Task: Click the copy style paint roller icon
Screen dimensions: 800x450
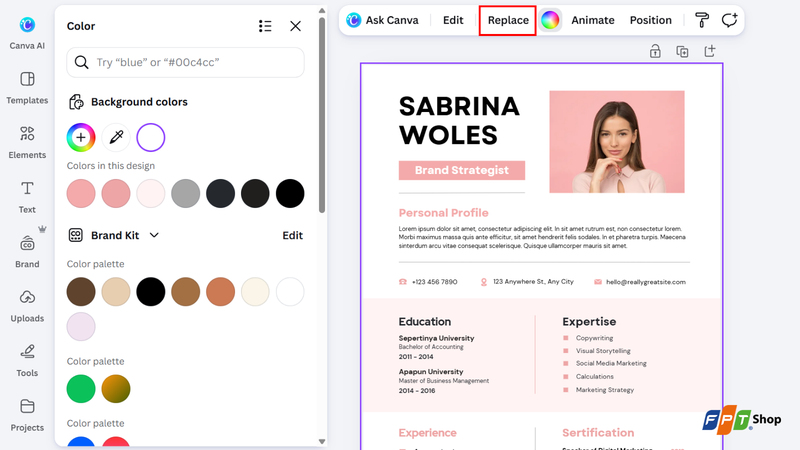Action: [702, 20]
